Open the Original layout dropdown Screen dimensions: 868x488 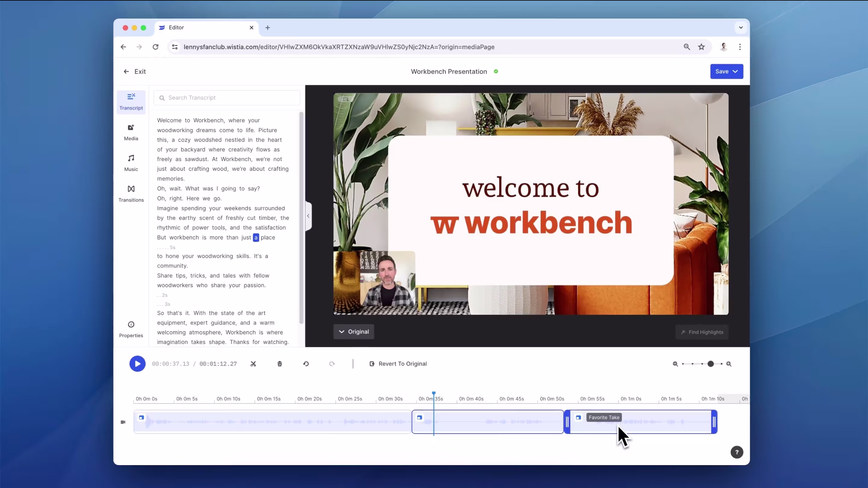point(354,332)
